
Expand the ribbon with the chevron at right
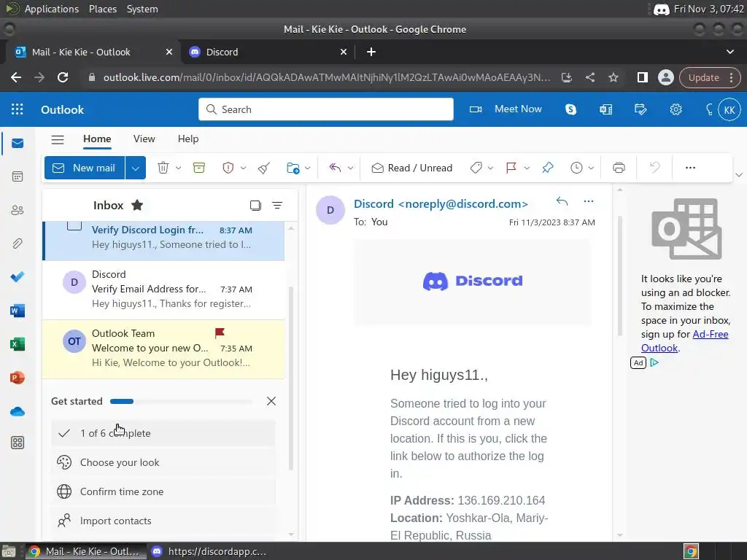click(x=739, y=175)
